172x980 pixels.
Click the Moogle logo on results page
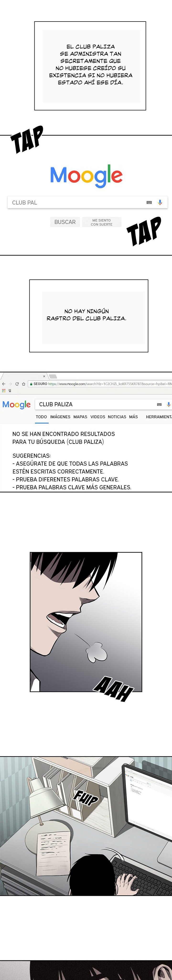click(16, 405)
